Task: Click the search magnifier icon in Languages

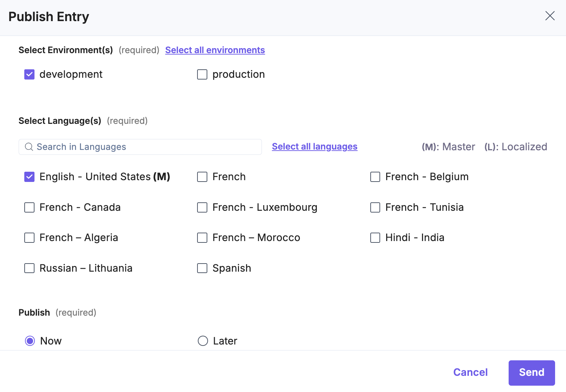Action: [29, 147]
